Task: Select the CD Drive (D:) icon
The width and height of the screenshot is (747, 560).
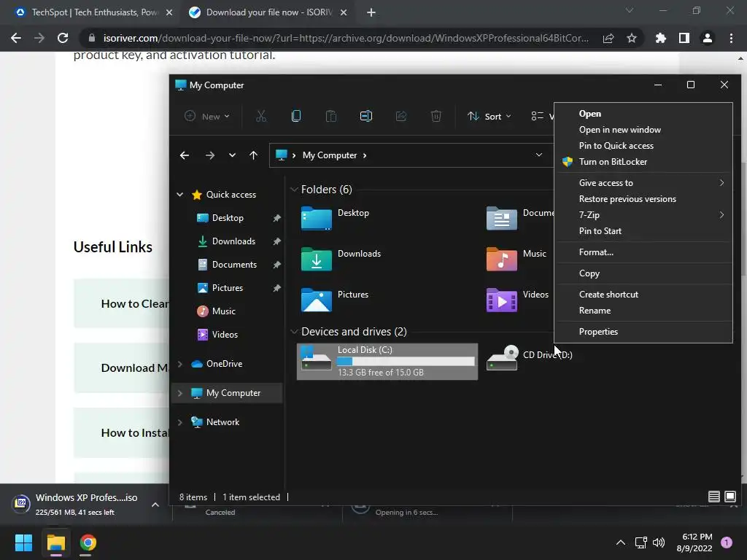Action: [502, 357]
